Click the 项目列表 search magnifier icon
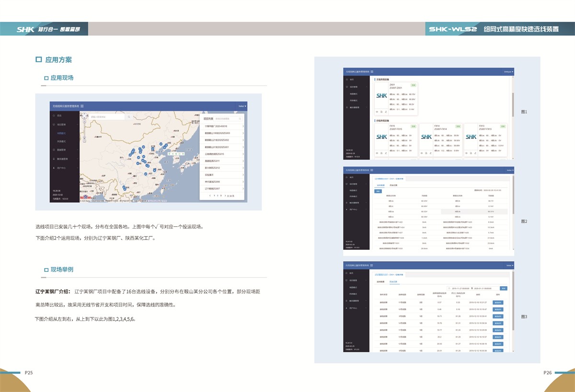 (240, 118)
